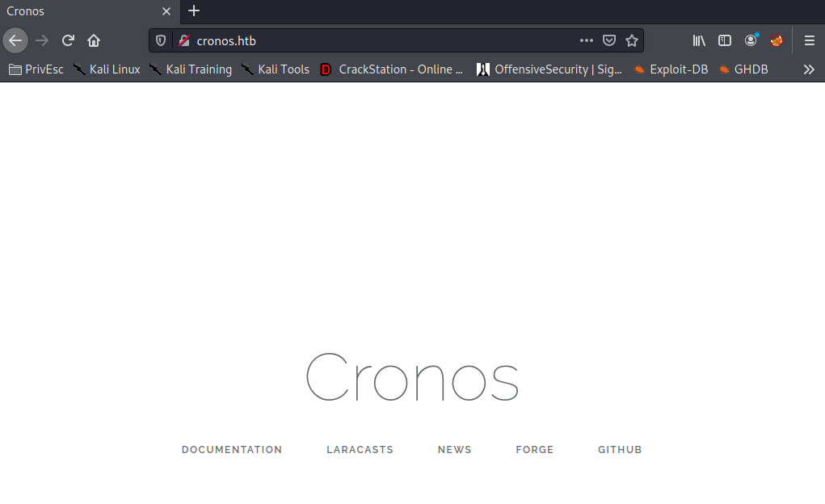Click the Back navigation arrow
825x504 pixels.
(15, 40)
